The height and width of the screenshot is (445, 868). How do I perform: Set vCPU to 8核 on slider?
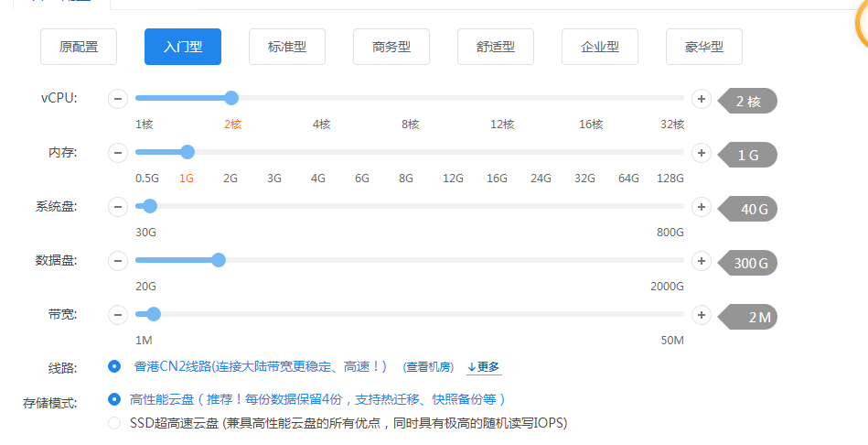tap(410, 98)
